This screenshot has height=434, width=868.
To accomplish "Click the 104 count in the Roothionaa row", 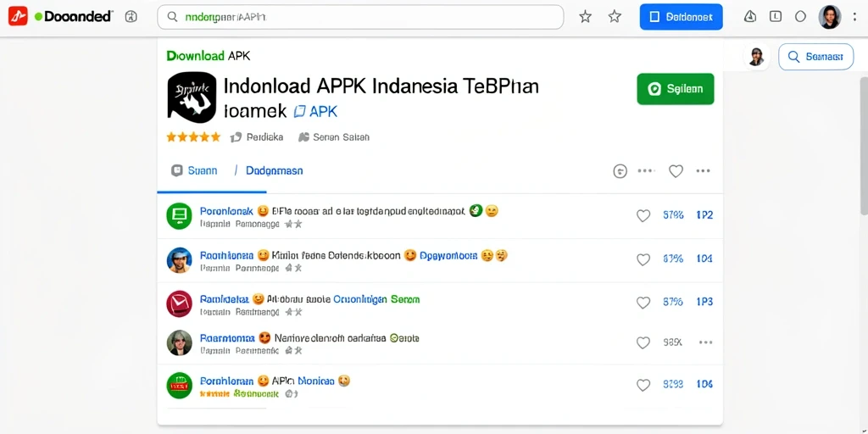I will (x=704, y=259).
